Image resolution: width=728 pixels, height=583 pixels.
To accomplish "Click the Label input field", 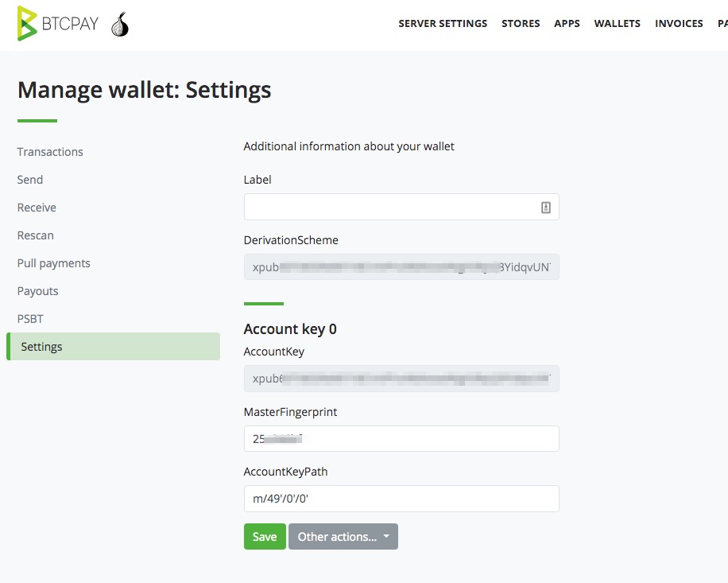I will click(x=401, y=207).
